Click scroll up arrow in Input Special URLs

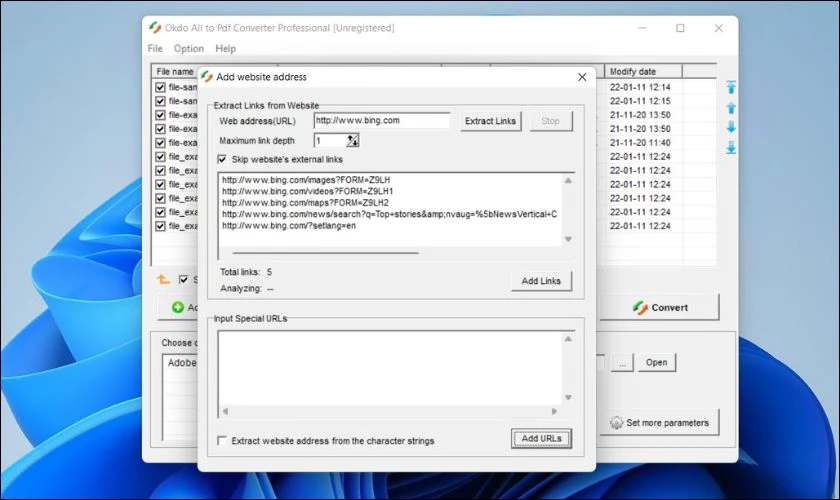568,339
